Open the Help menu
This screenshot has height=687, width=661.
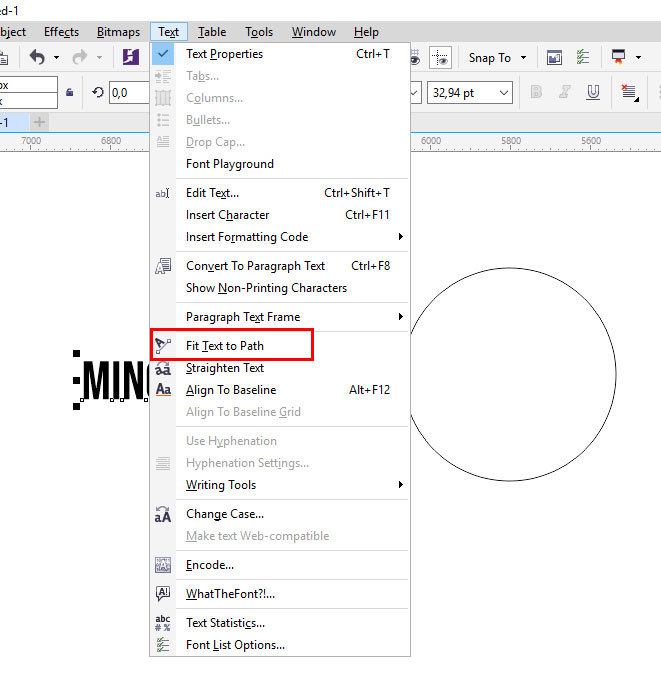pyautogui.click(x=366, y=32)
